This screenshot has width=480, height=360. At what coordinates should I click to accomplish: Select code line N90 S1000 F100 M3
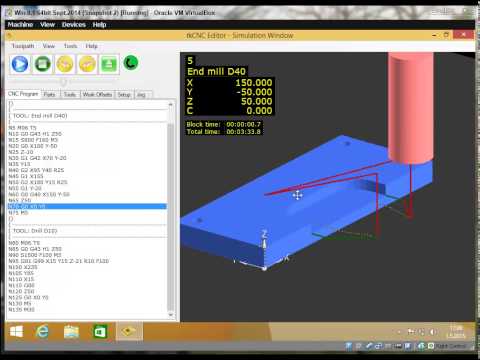35,255
